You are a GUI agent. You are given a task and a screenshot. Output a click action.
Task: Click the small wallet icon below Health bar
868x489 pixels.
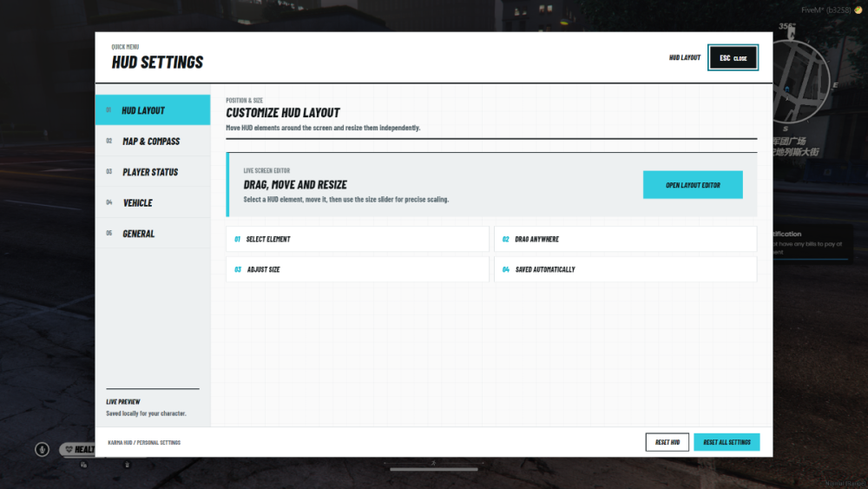(x=83, y=465)
